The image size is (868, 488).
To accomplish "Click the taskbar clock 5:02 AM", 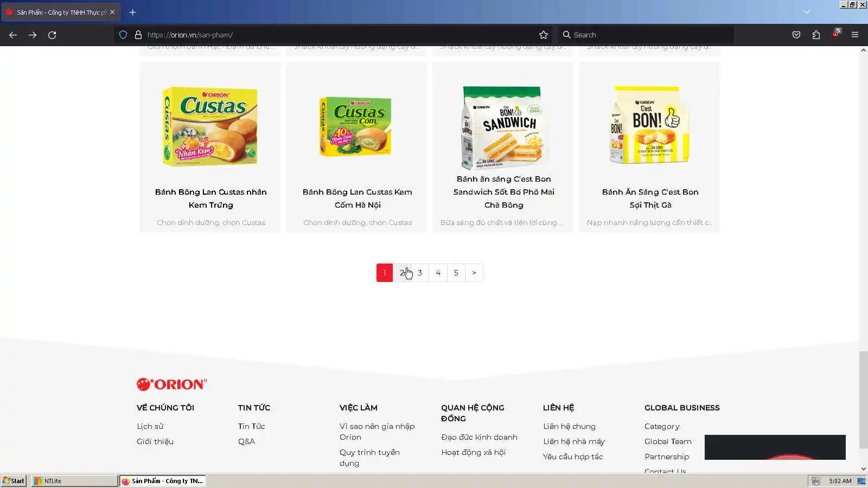I will click(840, 481).
